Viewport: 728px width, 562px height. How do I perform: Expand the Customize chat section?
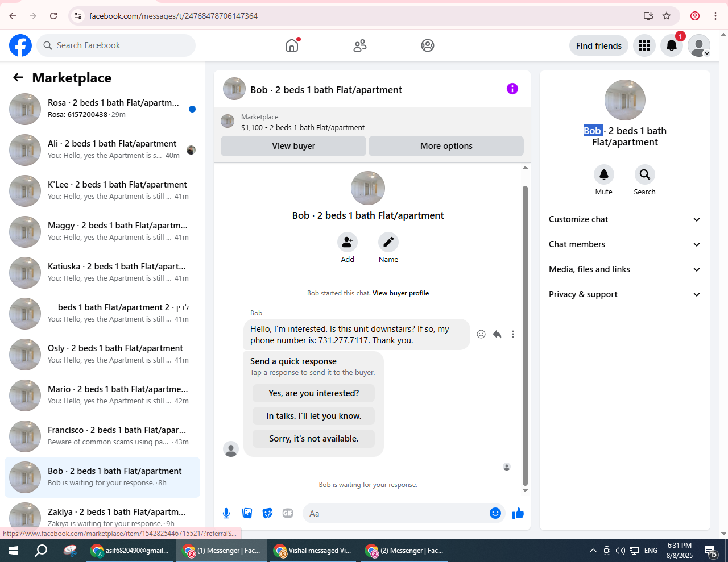coord(624,219)
